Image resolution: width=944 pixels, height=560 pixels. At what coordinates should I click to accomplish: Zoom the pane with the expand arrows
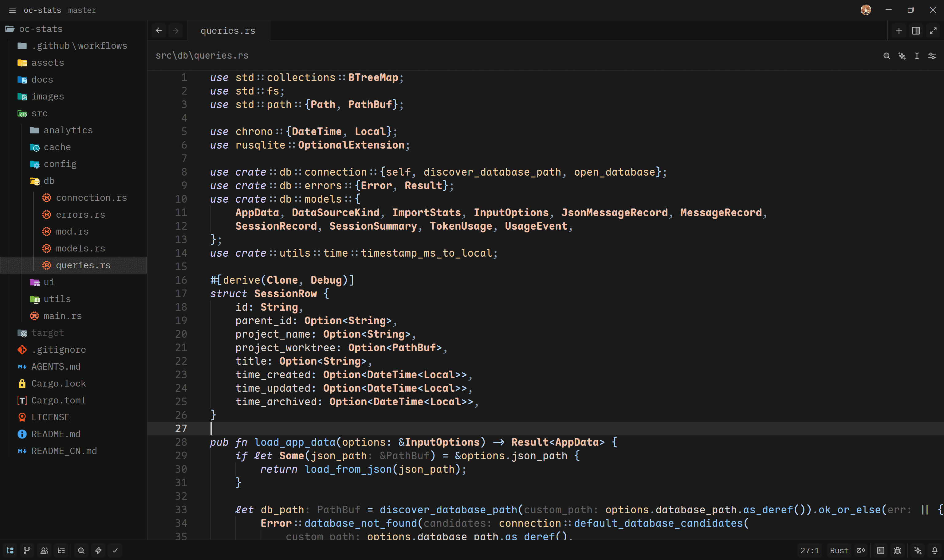click(x=933, y=31)
